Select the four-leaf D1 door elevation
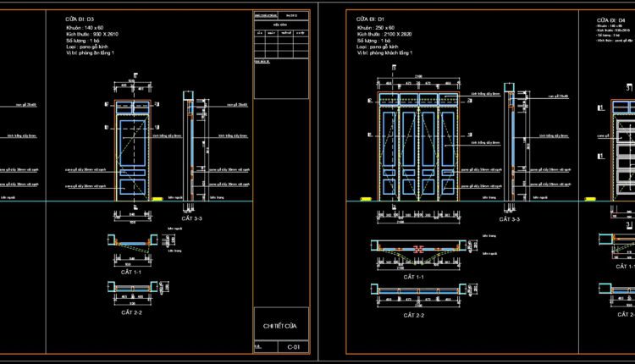635x364 pixels. (x=418, y=146)
